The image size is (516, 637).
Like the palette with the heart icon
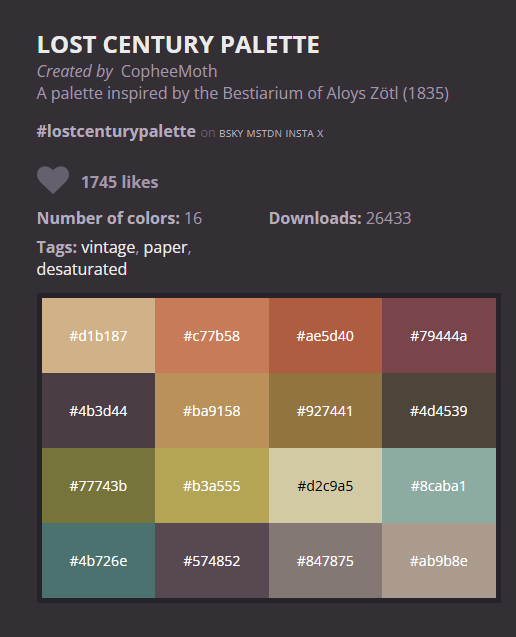(53, 180)
